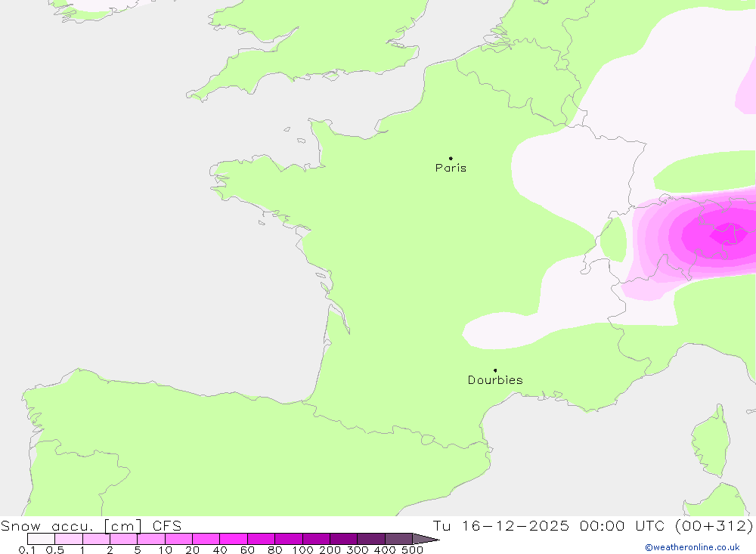Viewport: 756px width, 554px height.
Task: Click the legend value '60'
Action: click(247, 550)
